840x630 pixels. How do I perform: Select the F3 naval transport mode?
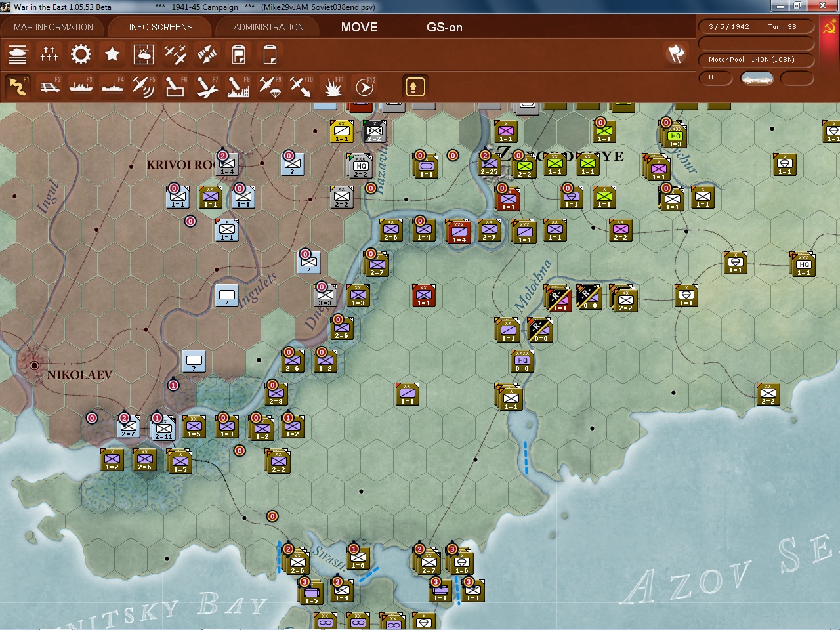81,87
